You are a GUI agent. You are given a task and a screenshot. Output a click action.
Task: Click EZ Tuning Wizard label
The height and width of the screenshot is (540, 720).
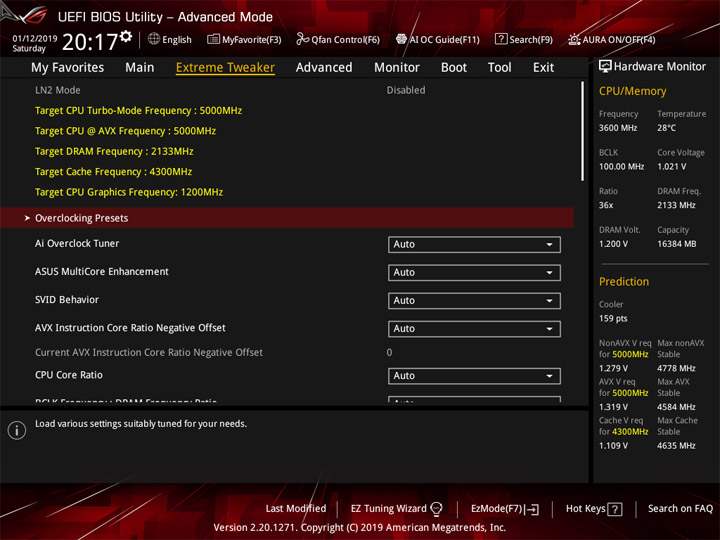(388, 509)
